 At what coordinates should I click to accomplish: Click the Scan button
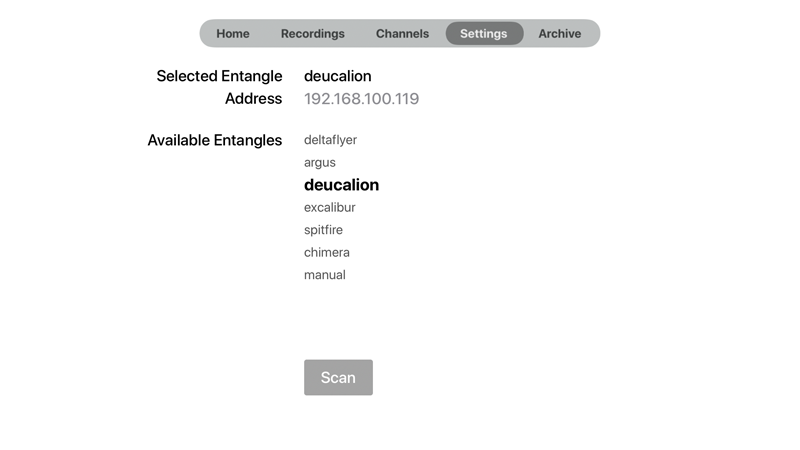click(x=338, y=378)
